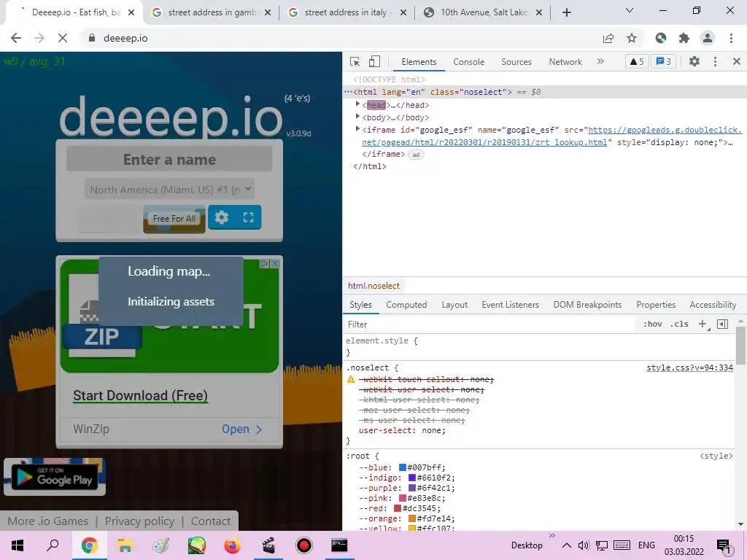
Task: Open Windows Start menu
Action: pyautogui.click(x=18, y=545)
